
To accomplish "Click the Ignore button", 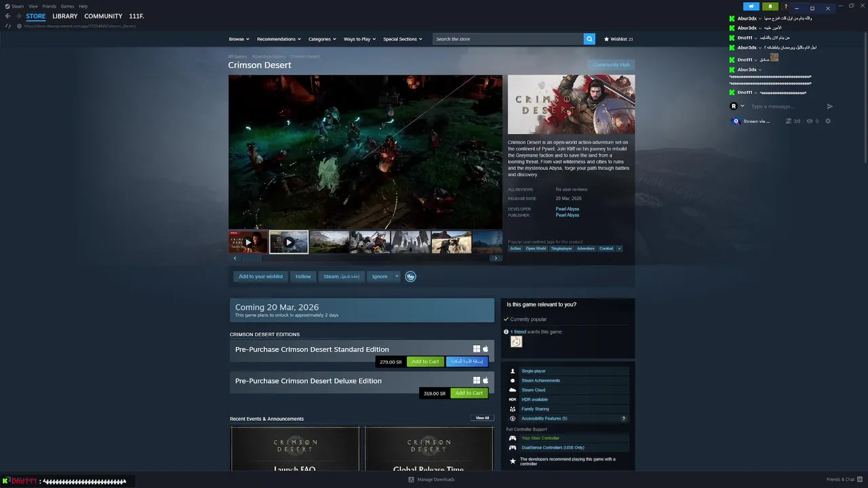I will click(380, 276).
